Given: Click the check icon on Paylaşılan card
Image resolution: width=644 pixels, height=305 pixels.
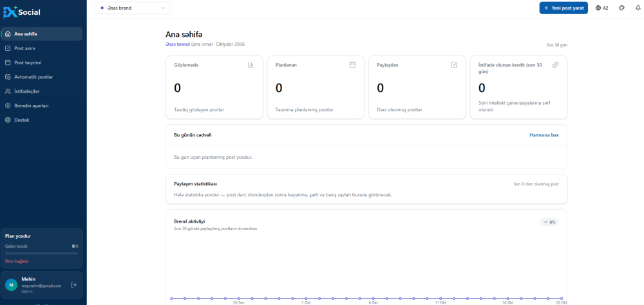Looking at the screenshot, I should pyautogui.click(x=454, y=65).
